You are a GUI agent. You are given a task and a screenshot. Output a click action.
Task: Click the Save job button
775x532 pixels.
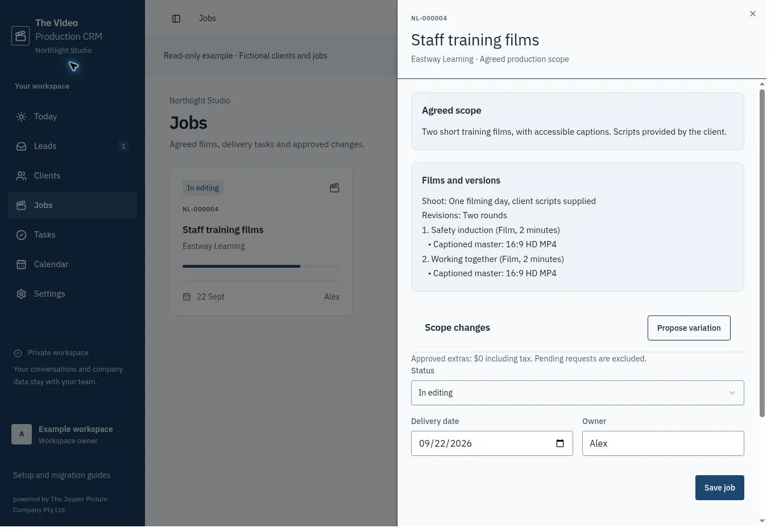pyautogui.click(x=719, y=488)
